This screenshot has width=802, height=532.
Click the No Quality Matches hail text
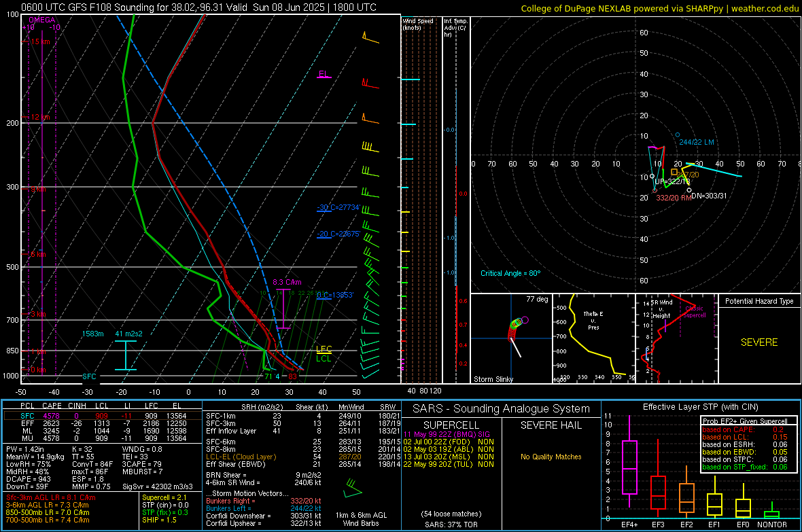coord(551,457)
